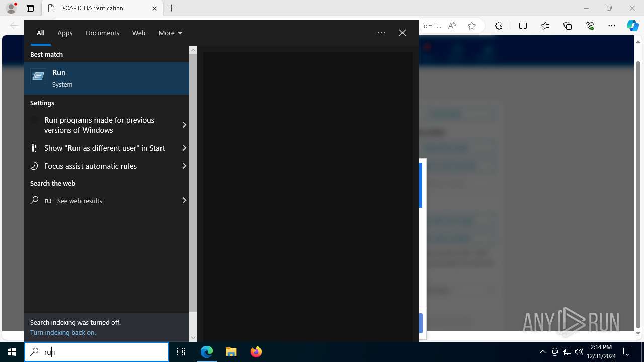Switch to the Apps search tab
644x362 pixels.
[x=65, y=33]
